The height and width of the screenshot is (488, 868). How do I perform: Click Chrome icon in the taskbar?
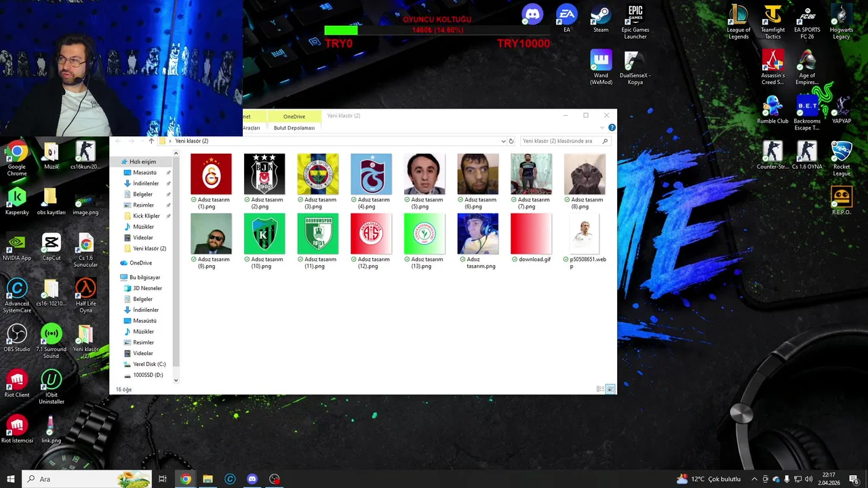coord(185,479)
